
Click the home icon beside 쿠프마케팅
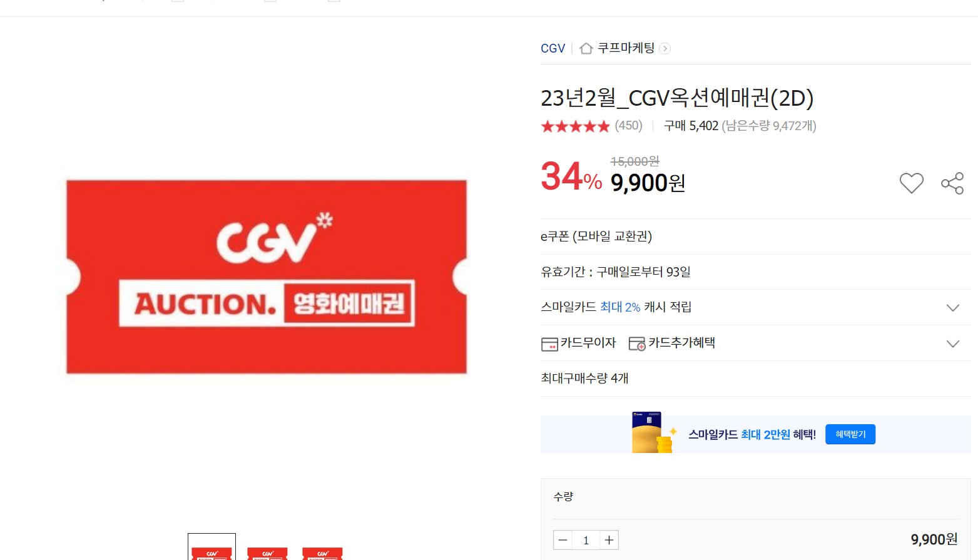pos(586,48)
